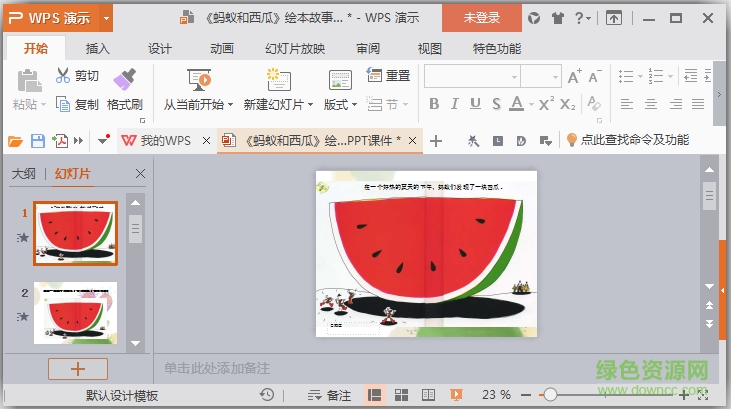Add new document tab plus button
The image size is (731, 409).
click(x=436, y=140)
